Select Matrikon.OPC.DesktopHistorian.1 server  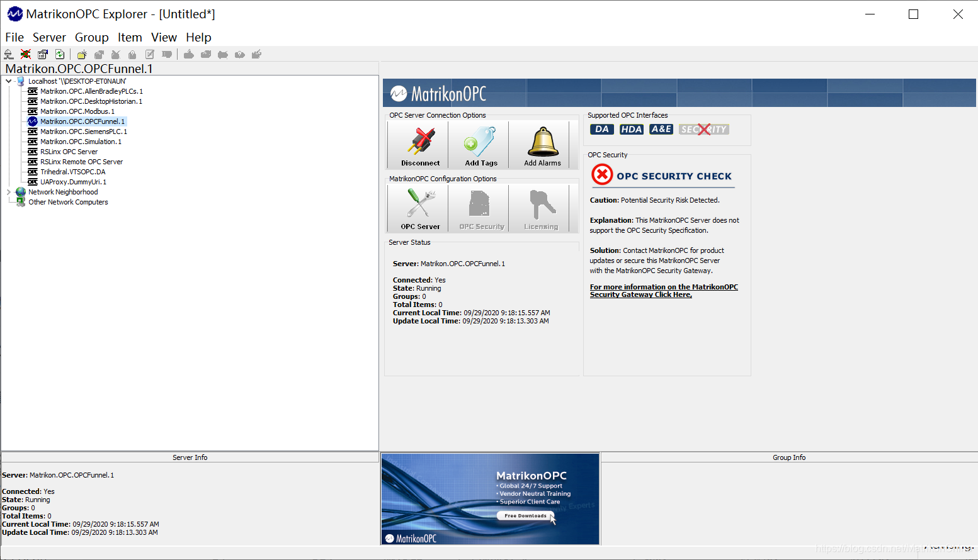click(91, 101)
